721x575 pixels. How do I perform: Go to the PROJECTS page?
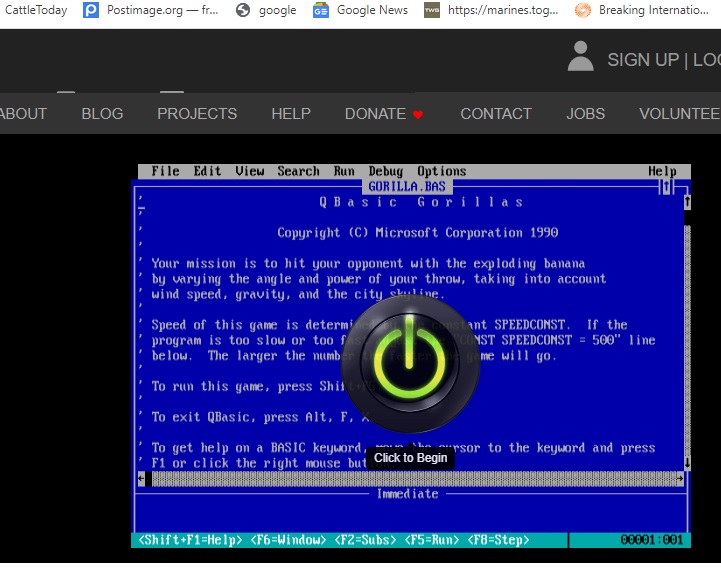point(197,114)
